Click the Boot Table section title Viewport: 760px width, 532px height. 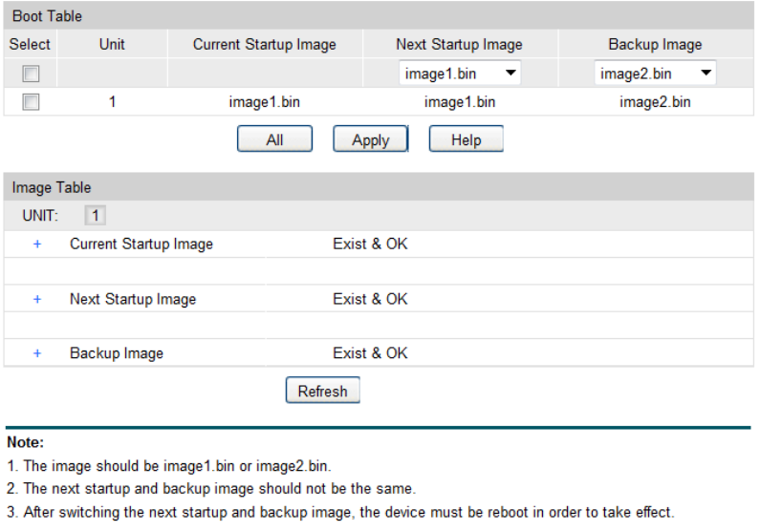(x=47, y=16)
